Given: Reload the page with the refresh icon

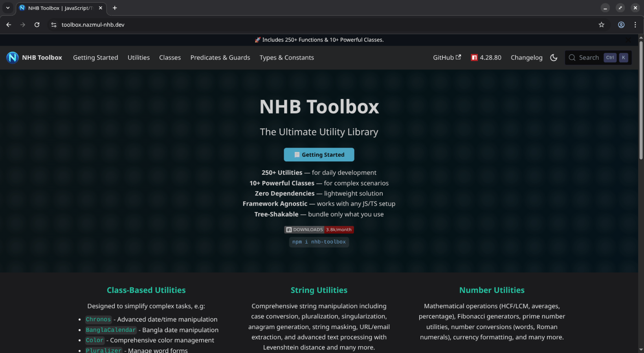Looking at the screenshot, I should pos(37,25).
